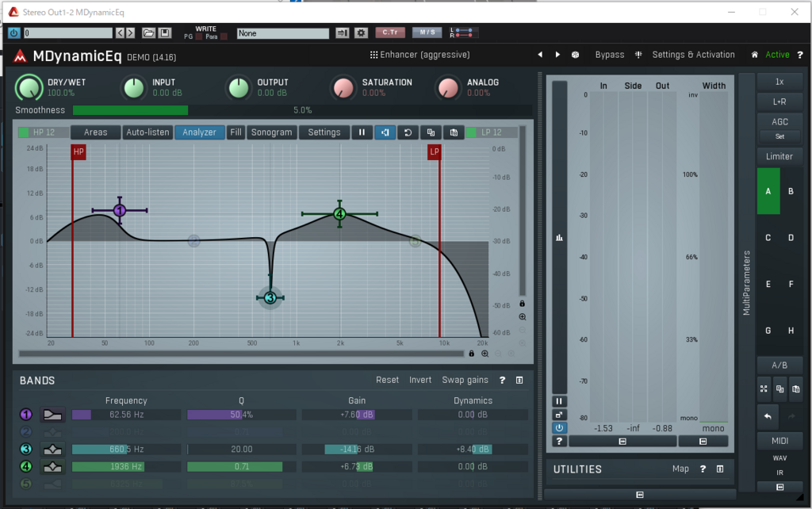Toggle Bypass on the plugin
The height and width of the screenshot is (509, 812).
pyautogui.click(x=610, y=55)
